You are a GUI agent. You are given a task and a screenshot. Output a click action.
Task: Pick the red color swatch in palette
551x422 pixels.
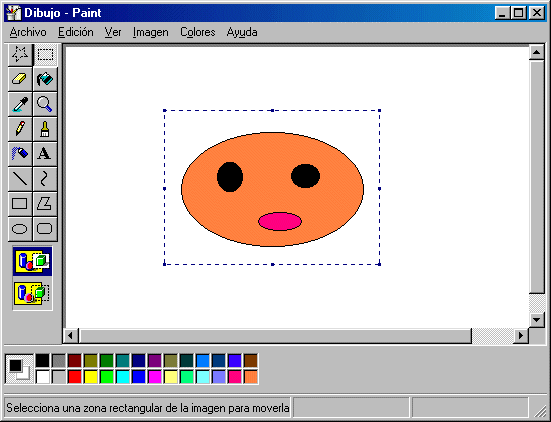click(x=74, y=377)
